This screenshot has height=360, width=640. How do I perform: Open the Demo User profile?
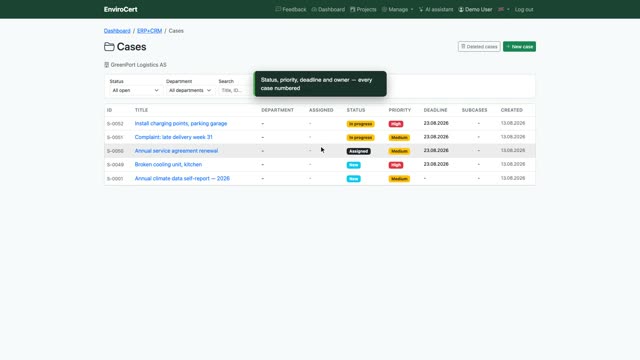click(x=475, y=9)
